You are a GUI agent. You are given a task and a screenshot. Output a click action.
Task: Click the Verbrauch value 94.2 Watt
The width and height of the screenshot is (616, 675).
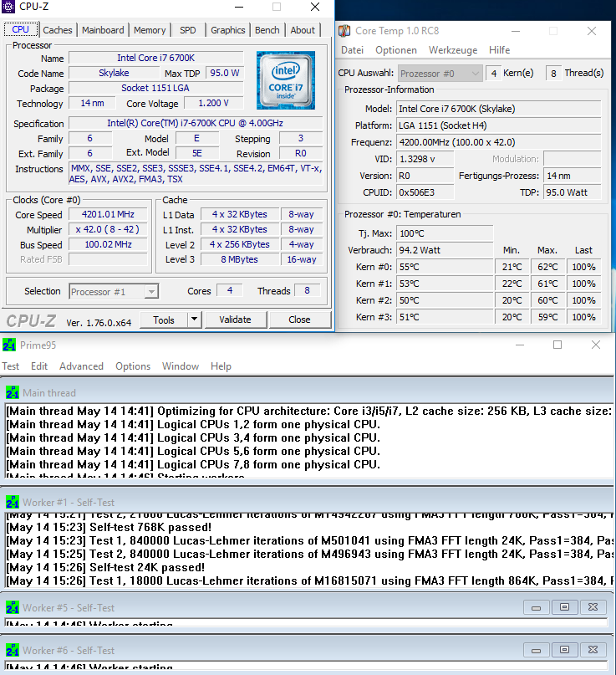click(445, 250)
